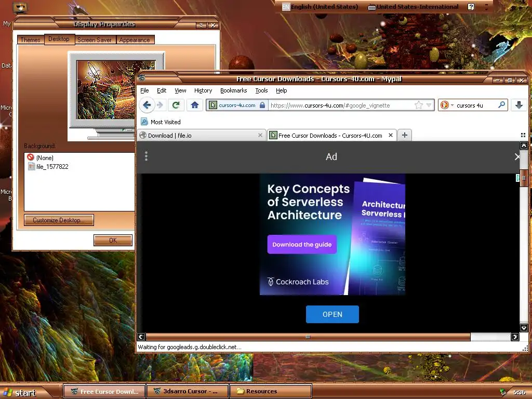The image size is (532, 399).
Task: Open the Appearance tab
Action: pyautogui.click(x=135, y=39)
